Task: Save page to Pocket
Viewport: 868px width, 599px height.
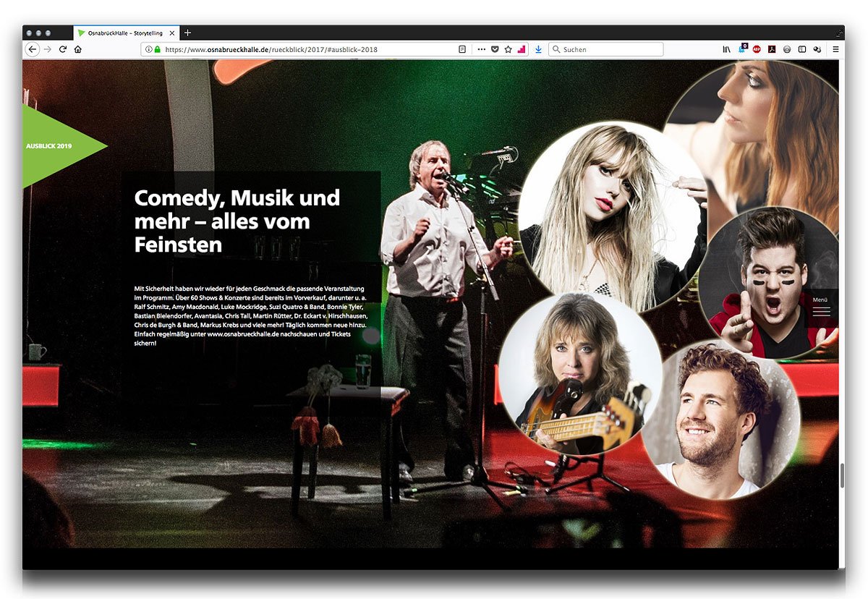Action: (x=495, y=49)
